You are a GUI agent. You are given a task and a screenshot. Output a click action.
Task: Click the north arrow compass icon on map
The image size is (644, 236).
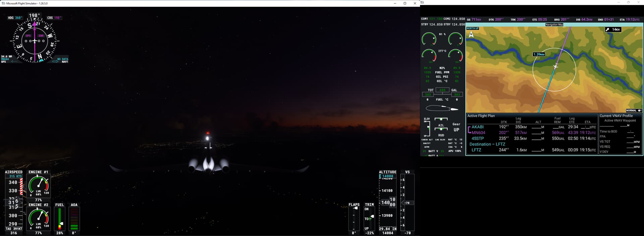coord(471,34)
